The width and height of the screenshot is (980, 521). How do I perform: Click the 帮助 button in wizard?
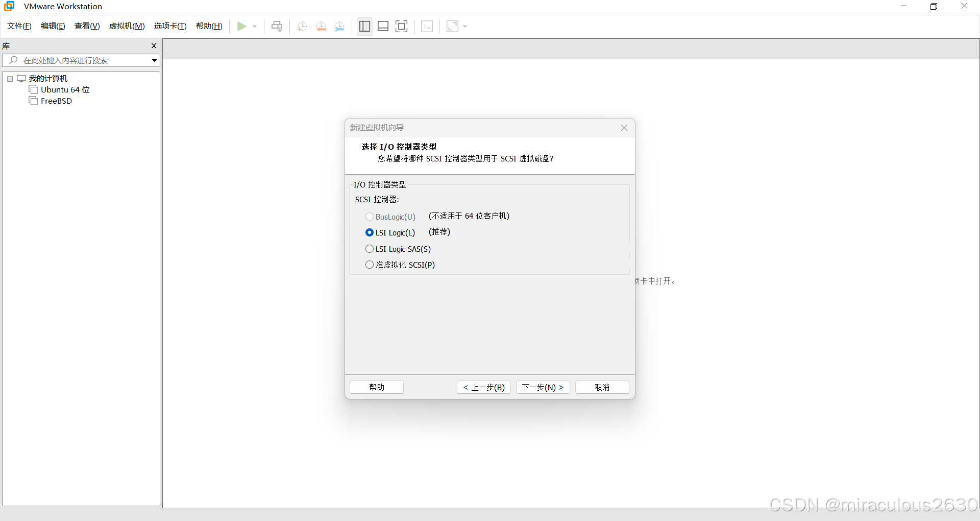377,387
